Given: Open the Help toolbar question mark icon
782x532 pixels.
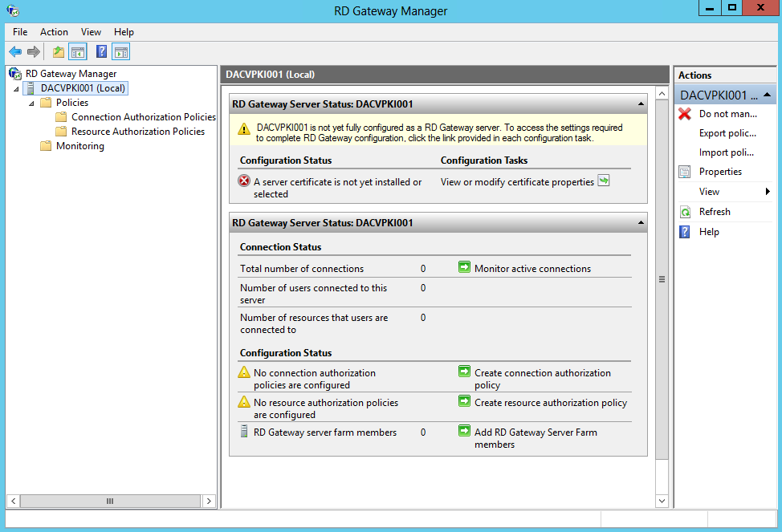Looking at the screenshot, I should coord(101,51).
